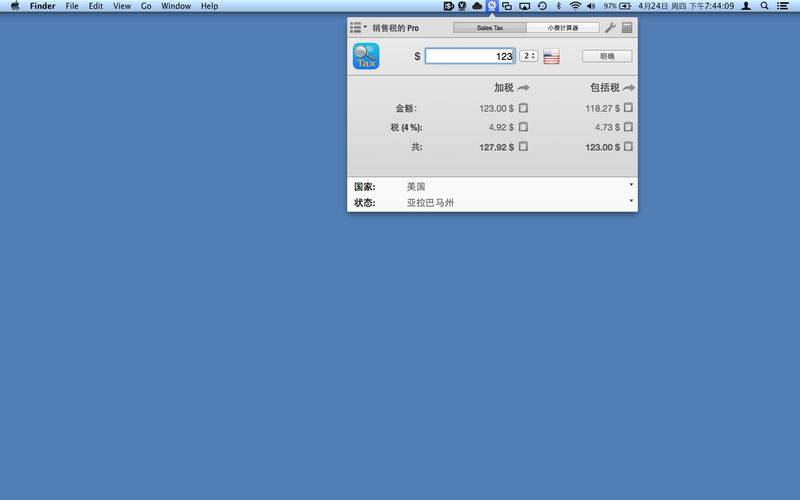Screen dimensions: 800x500
Task: Open the AirPlay display menu bar icon
Action: click(524, 6)
